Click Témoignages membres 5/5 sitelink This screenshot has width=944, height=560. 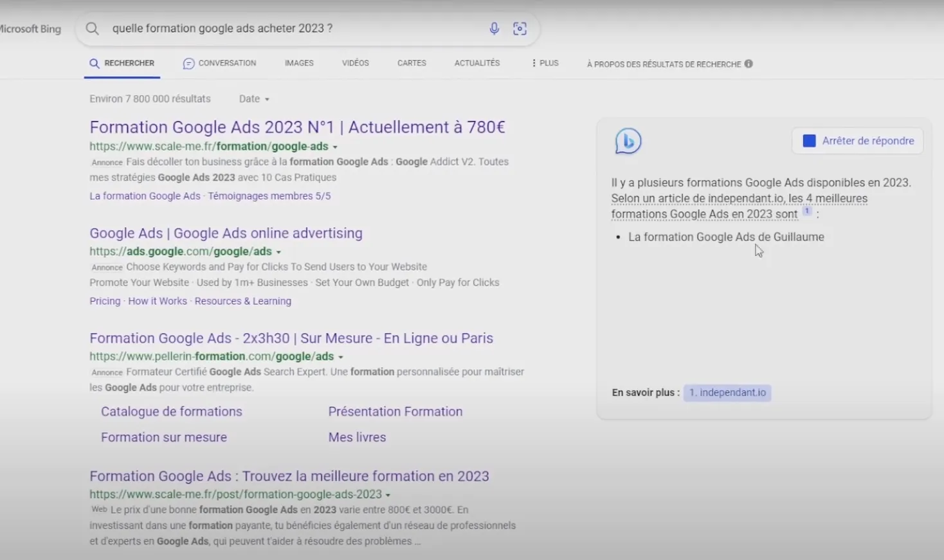pos(269,196)
